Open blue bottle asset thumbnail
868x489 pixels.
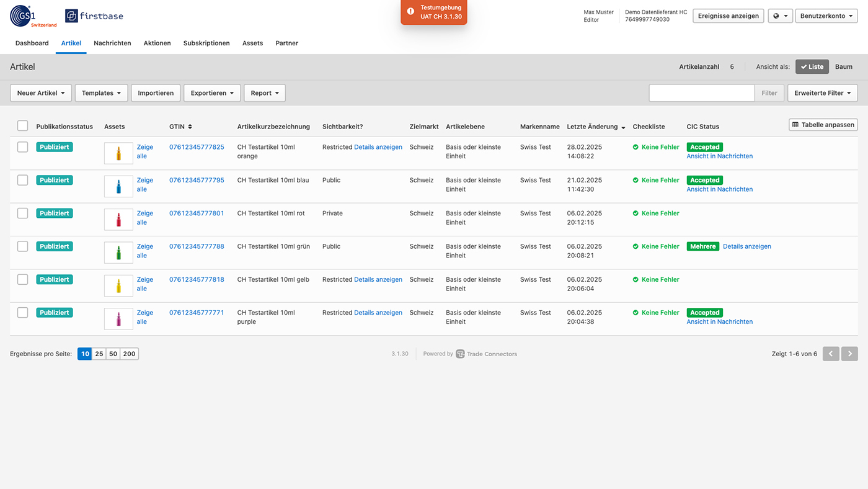(118, 186)
